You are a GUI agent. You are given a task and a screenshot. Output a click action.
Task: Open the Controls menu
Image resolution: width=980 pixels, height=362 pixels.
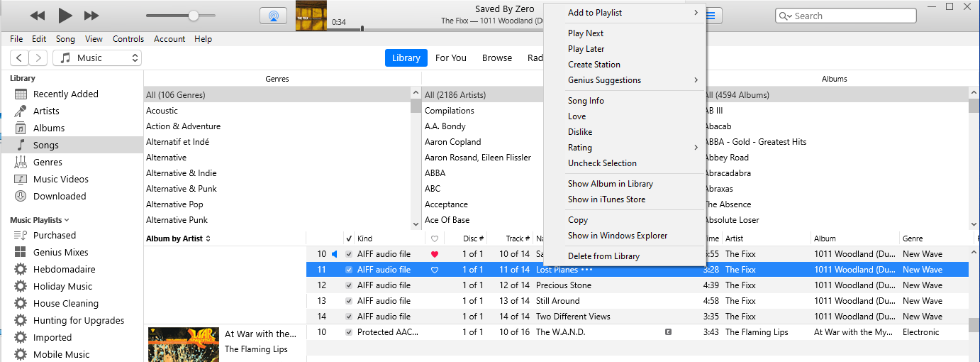[x=128, y=39]
